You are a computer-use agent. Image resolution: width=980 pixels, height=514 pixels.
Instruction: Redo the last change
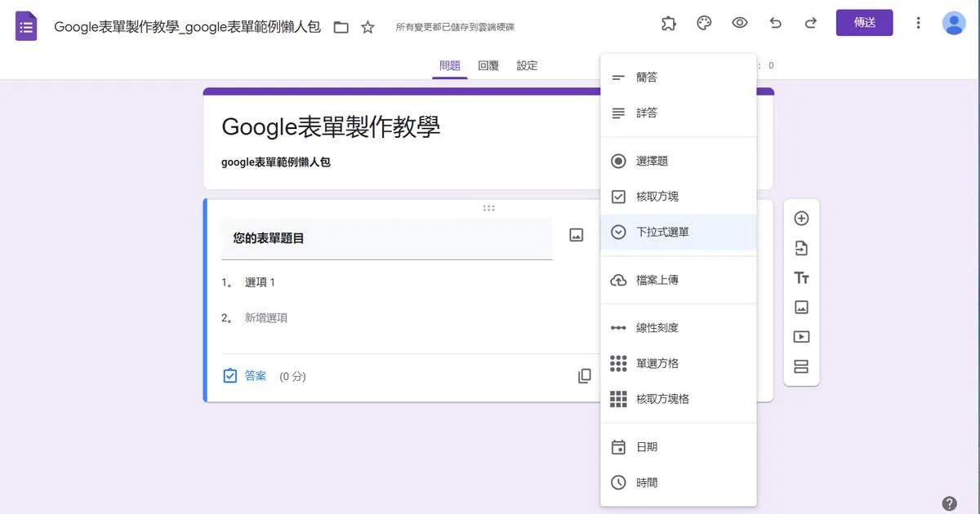point(811,23)
